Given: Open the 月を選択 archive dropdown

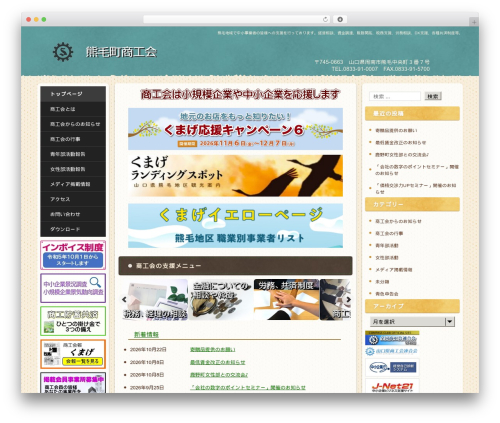Looking at the screenshot, I should click(412, 322).
